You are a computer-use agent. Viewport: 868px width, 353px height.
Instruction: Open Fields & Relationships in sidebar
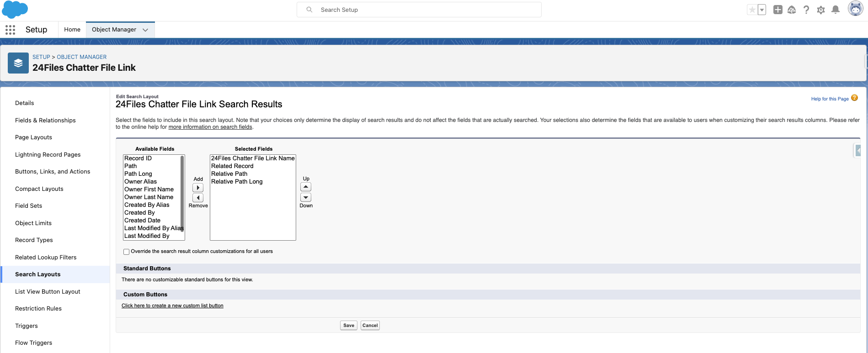coord(45,120)
